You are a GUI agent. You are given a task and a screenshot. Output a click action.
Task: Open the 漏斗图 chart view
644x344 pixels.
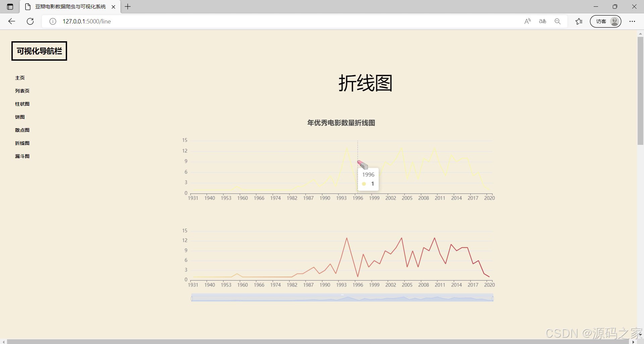coord(22,156)
